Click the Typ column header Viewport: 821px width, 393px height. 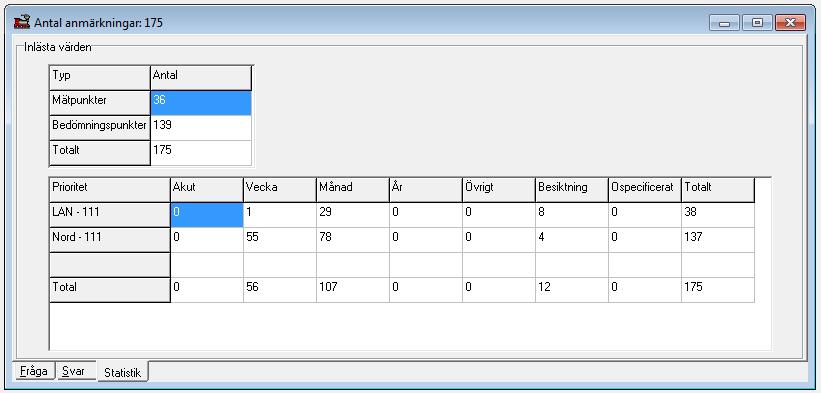pyautogui.click(x=100, y=77)
